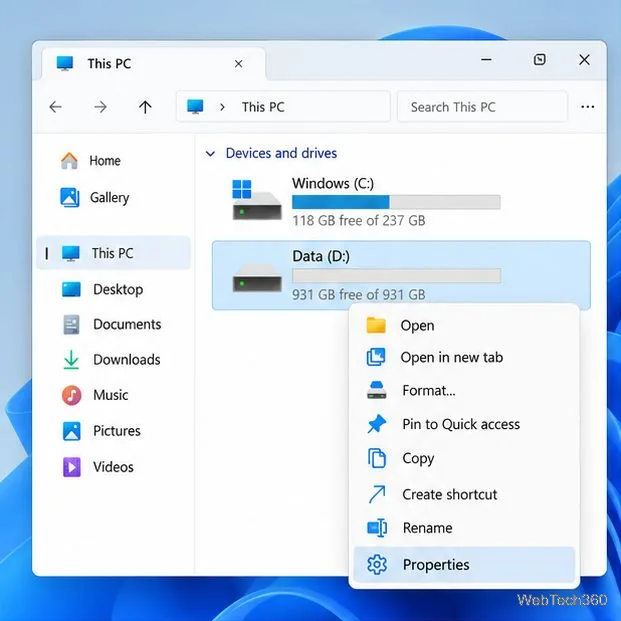Go back using the left arrow

tap(55, 107)
